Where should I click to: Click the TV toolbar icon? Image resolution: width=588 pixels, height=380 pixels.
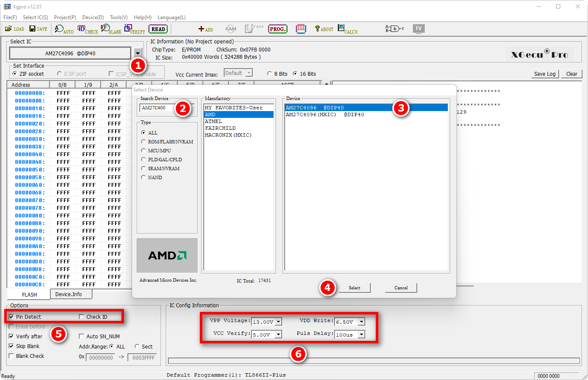(x=418, y=29)
